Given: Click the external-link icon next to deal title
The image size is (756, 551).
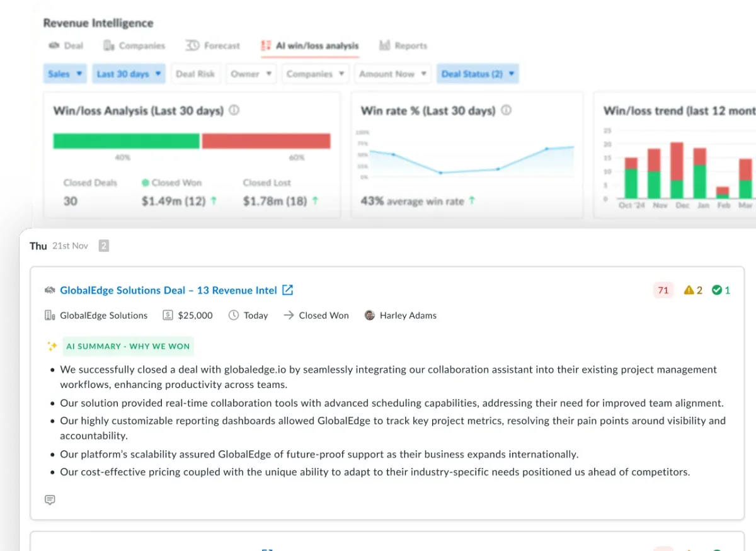Looking at the screenshot, I should [x=287, y=290].
